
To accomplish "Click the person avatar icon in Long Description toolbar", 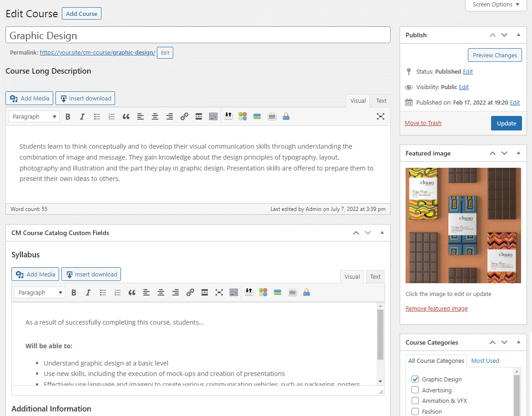I will tap(286, 116).
